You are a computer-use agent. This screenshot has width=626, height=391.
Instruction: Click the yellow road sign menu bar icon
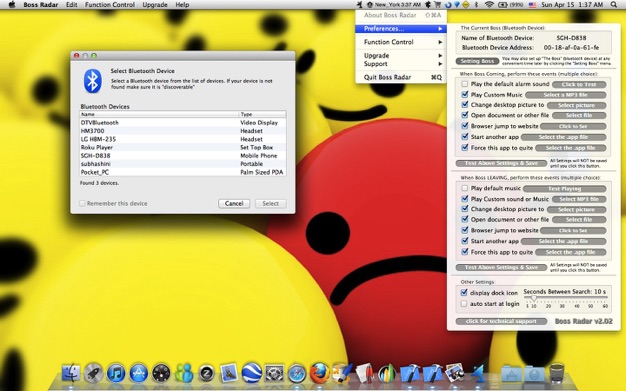[466, 5]
